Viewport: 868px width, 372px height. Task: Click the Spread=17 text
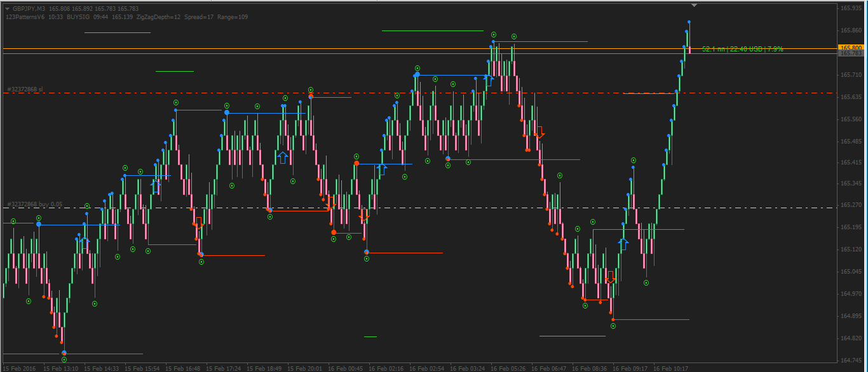199,17
